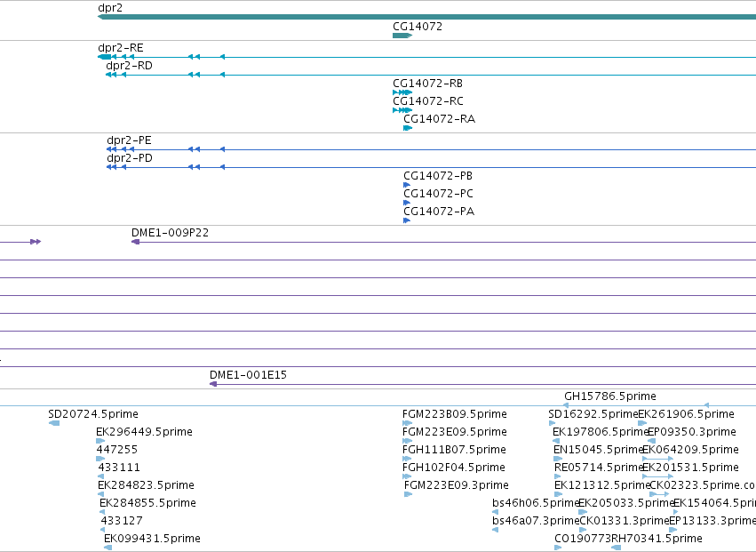The width and height of the screenshot is (756, 552).
Task: Select the 447255 feature label
Action: [x=117, y=450]
